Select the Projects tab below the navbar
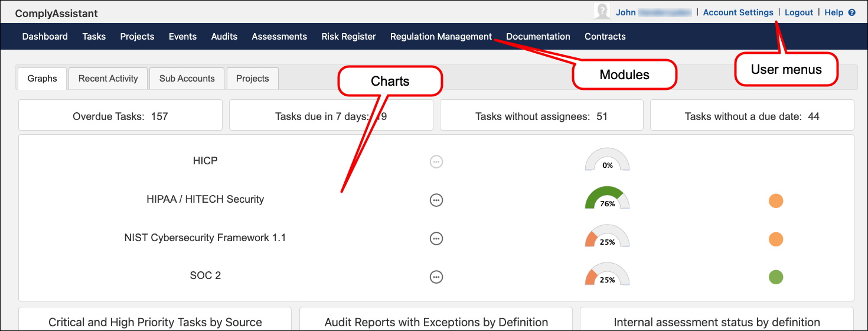The height and width of the screenshot is (331, 868). click(252, 79)
